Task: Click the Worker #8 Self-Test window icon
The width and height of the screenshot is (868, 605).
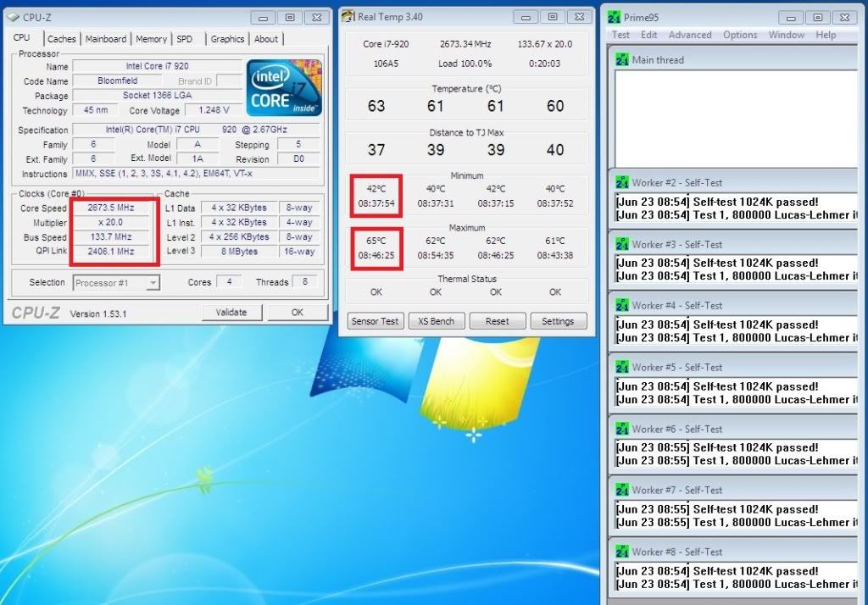Action: coord(621,552)
